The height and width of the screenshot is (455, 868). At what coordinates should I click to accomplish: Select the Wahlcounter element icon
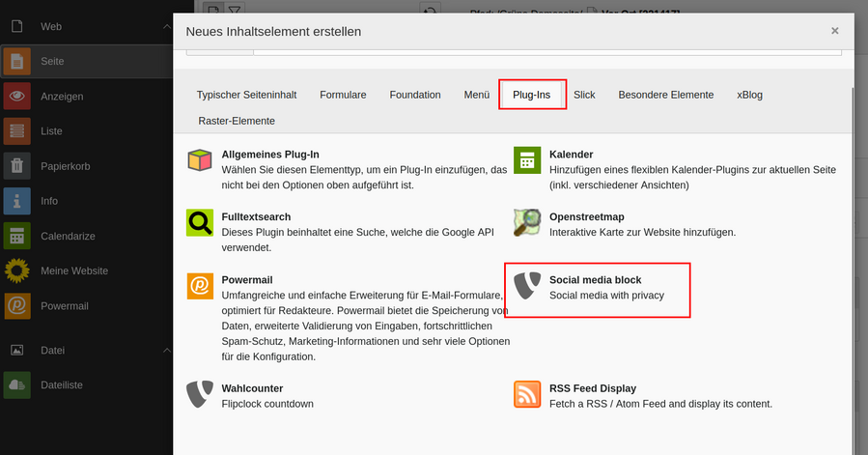click(x=200, y=394)
